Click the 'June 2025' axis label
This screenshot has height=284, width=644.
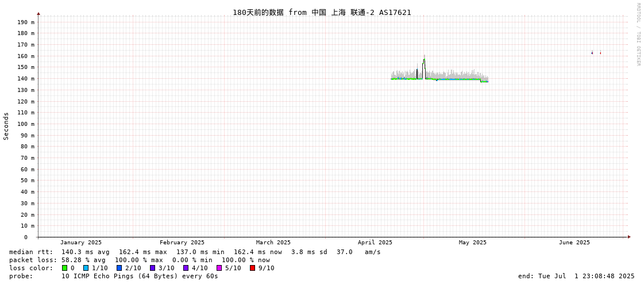pyautogui.click(x=574, y=243)
